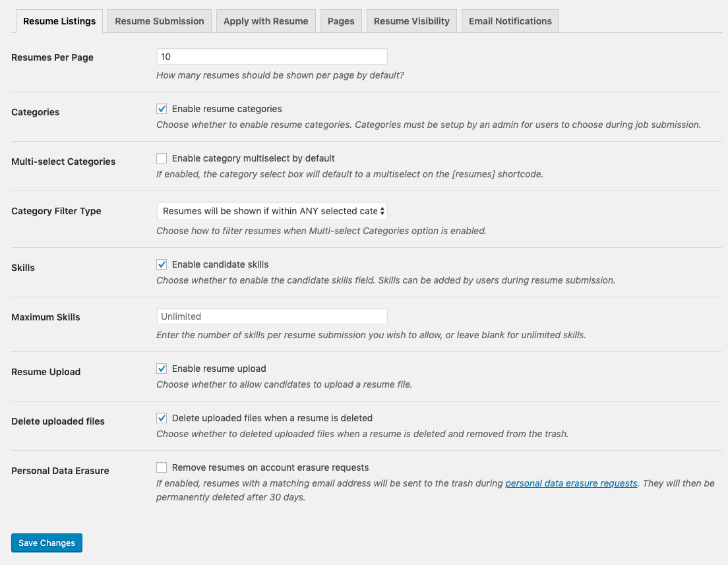Uncheck Delete uploaded files when resume deleted

(162, 418)
